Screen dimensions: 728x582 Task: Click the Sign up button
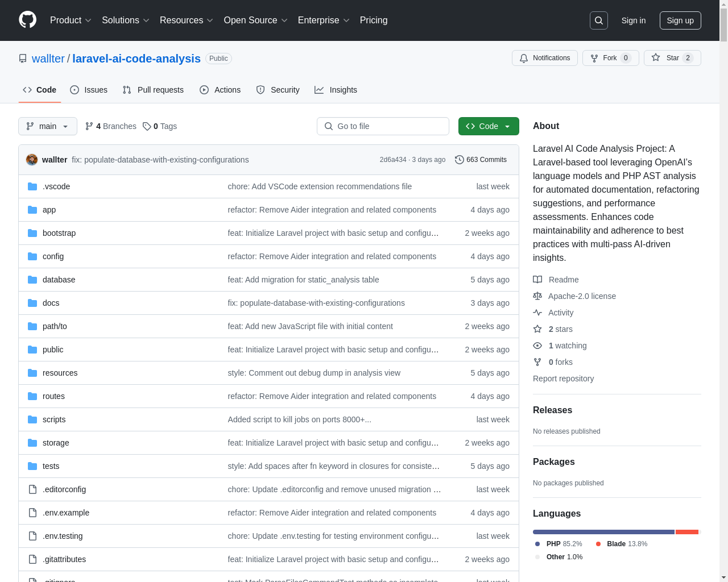(680, 20)
